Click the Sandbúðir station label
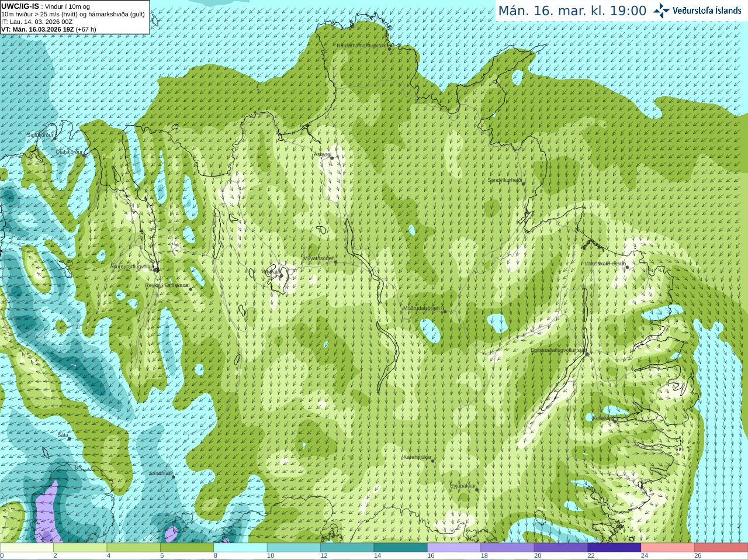Screen dimensions: 748x560 tap(160, 473)
